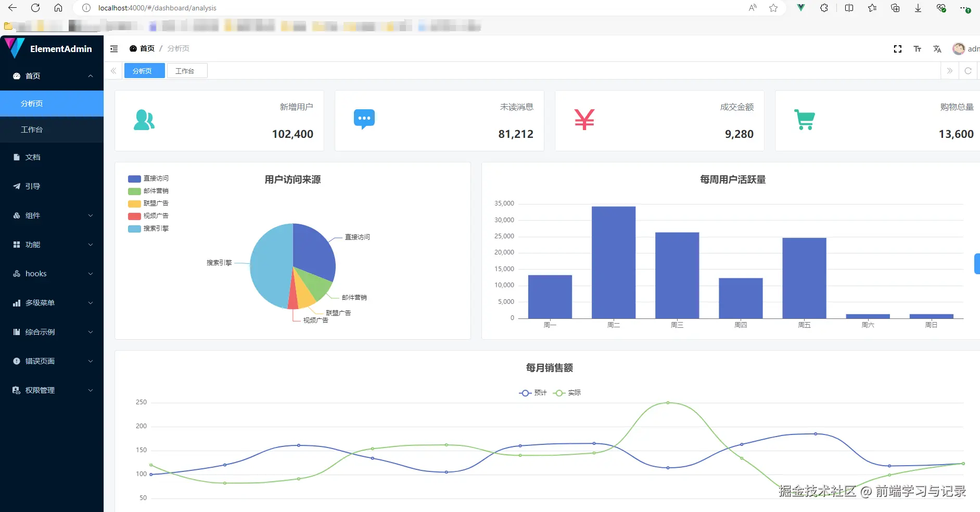980x512 pixels.
Task: Click the tabs scroll-right double chevron
Action: pos(949,71)
